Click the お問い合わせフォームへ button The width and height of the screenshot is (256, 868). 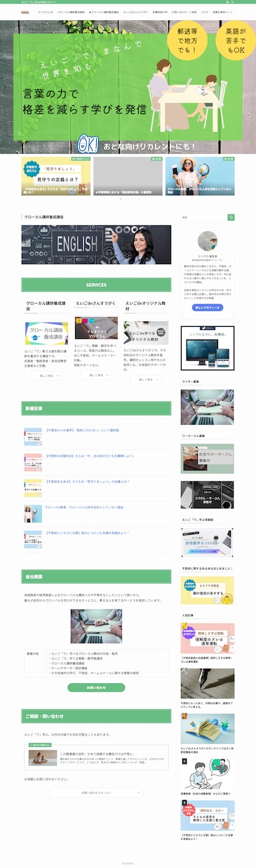96,792
